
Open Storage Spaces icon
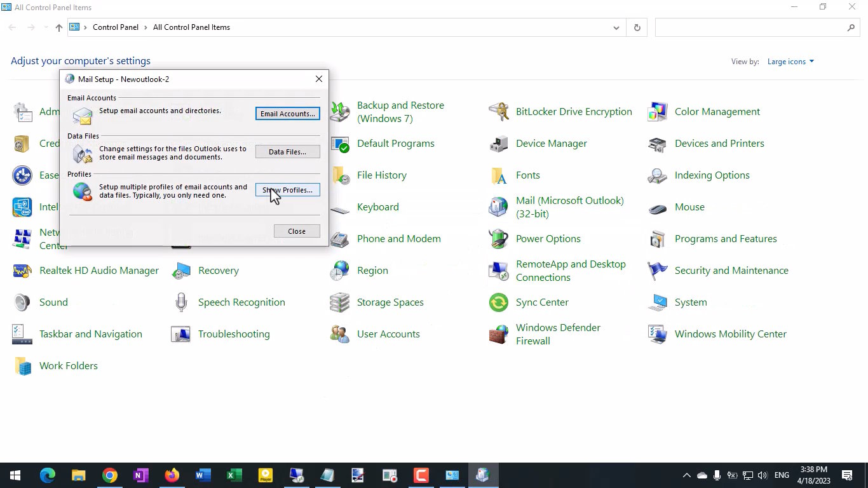pyautogui.click(x=340, y=302)
